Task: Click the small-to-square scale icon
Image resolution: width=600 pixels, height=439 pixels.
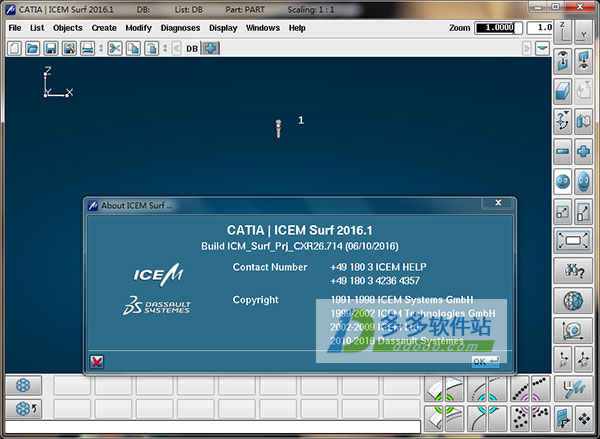Action: pyautogui.click(x=563, y=212)
